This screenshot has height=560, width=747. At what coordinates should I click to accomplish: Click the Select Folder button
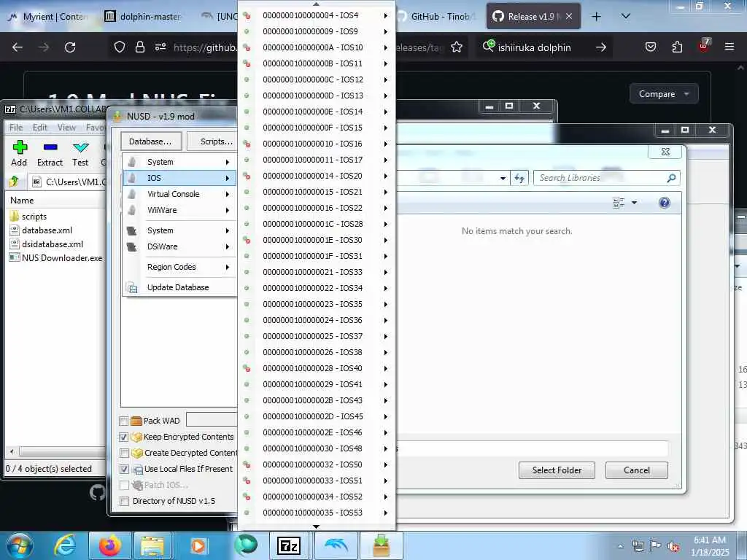tap(557, 470)
